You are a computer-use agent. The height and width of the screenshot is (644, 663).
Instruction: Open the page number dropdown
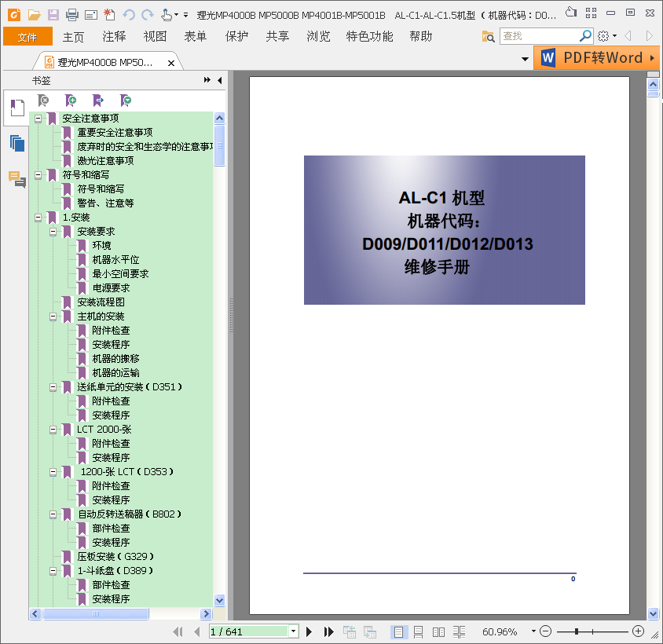point(294,631)
